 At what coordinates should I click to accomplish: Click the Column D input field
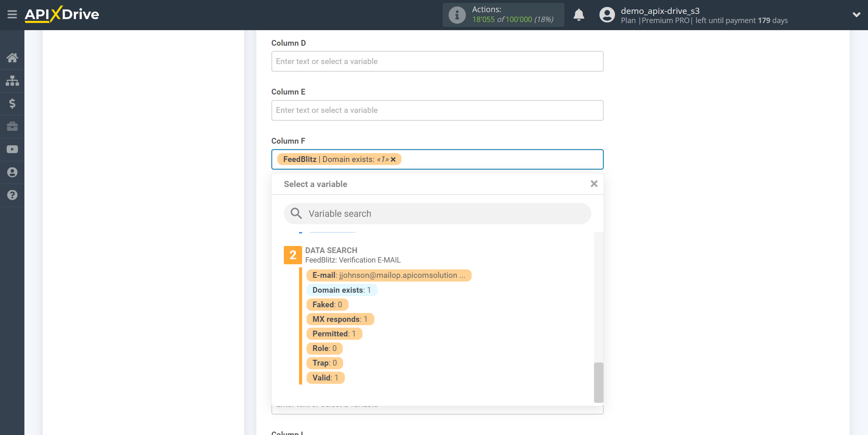(437, 61)
